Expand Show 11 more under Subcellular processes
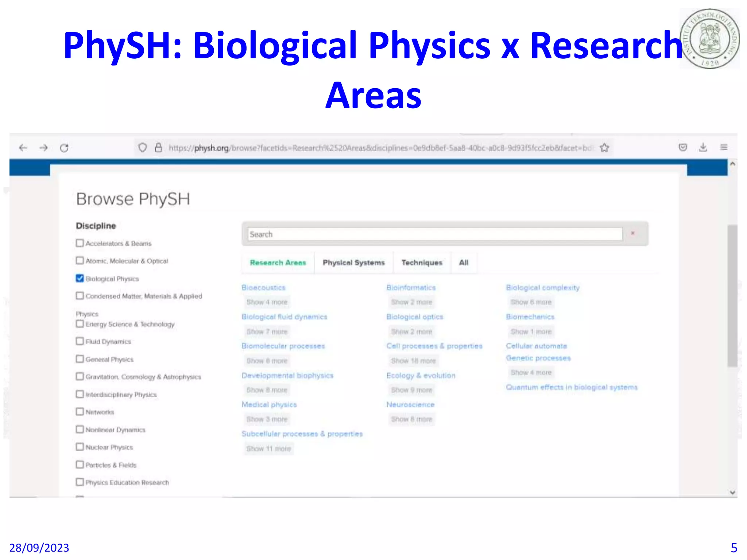Screen dimensions: 747x560 (x=268, y=449)
